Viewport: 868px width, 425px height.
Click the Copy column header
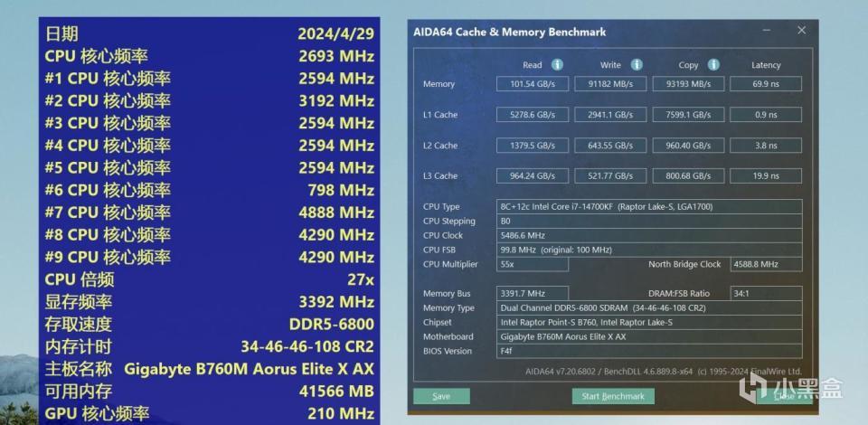(x=689, y=65)
